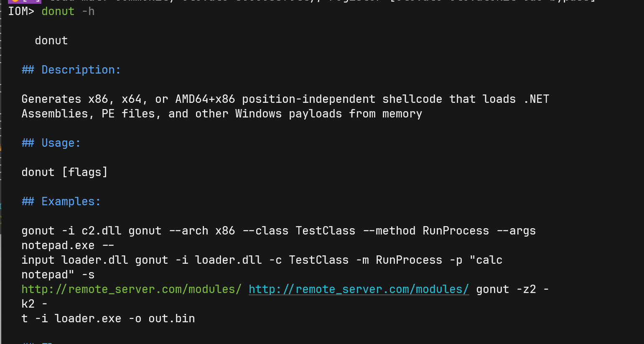644x344 pixels.
Task: Select the ## Examples: heading
Action: click(x=61, y=201)
